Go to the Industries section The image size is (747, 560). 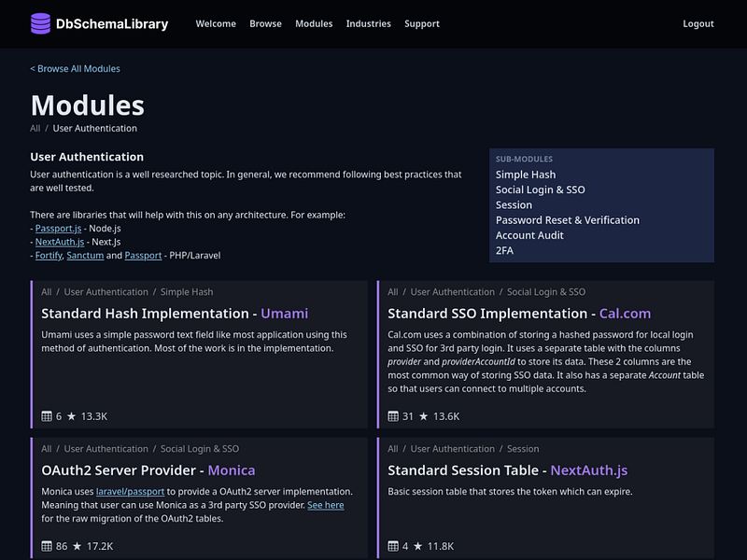pos(368,23)
